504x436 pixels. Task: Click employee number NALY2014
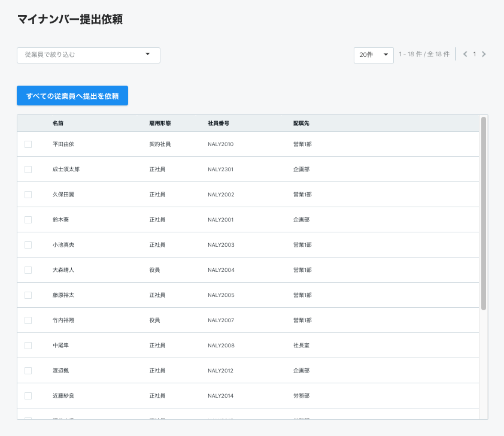(220, 396)
